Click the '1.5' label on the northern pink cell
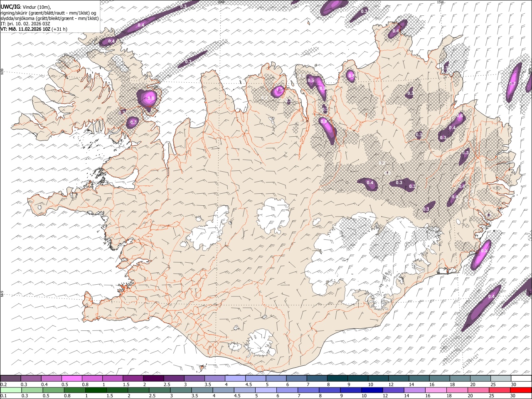The width and height of the screenshot is (532, 399). (x=279, y=90)
